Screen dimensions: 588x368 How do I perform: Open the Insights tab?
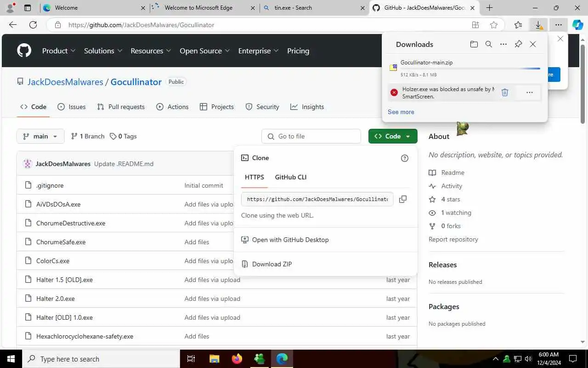coord(307,107)
